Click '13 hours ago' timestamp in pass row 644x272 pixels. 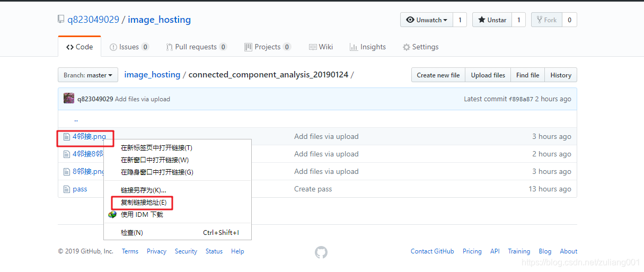550,189
